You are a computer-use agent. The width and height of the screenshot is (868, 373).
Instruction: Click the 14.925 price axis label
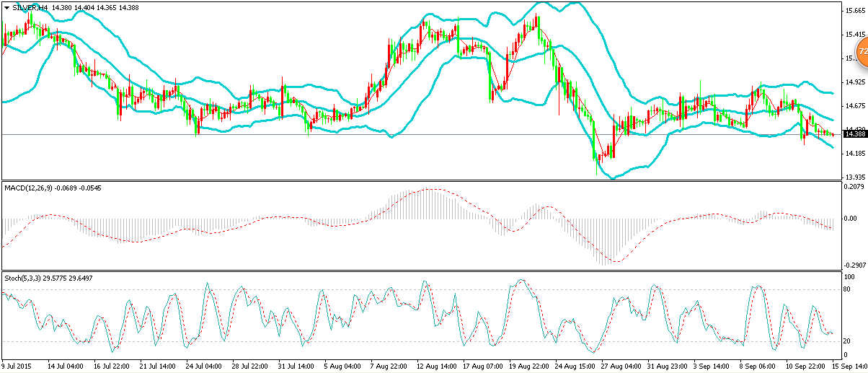[854, 82]
